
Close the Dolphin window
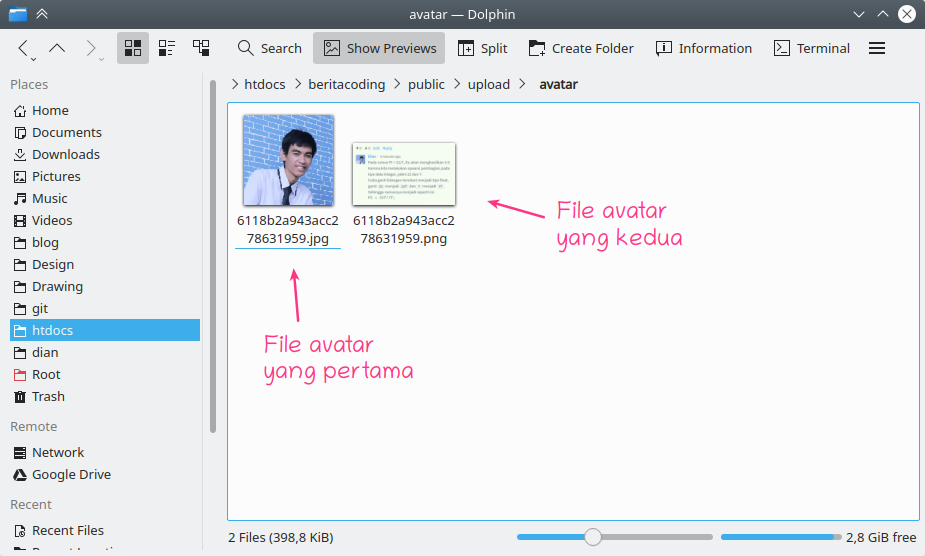[x=907, y=14]
